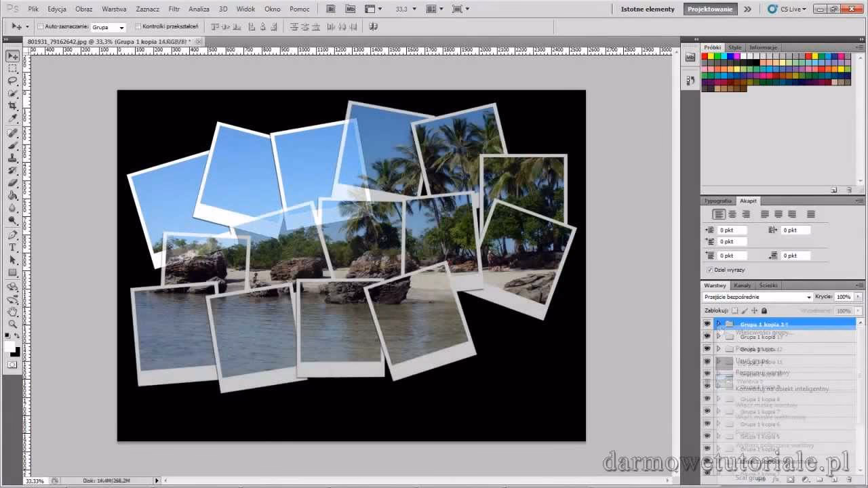The image size is (868, 488).
Task: Hide the Grupa 1 kopia 3 layer
Action: click(707, 323)
